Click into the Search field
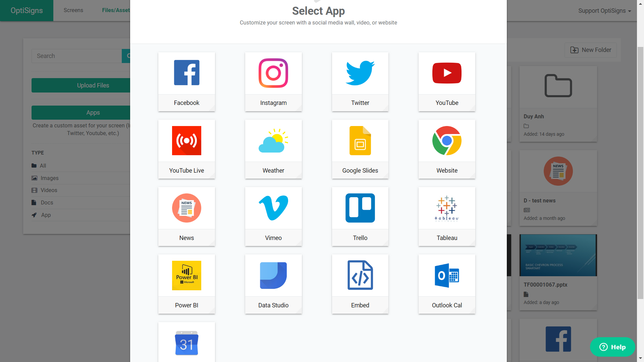Screen dimensions: 644x362 tap(76, 56)
